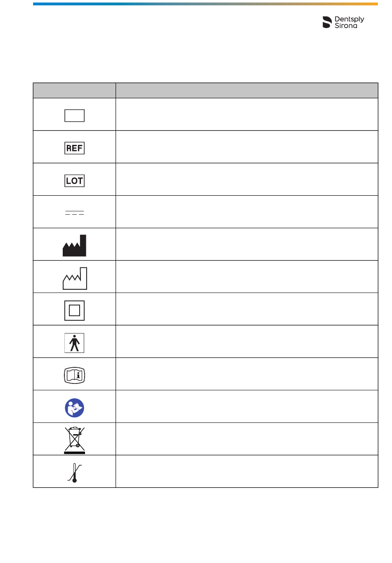This screenshot has height=563, width=392.
Task: Click the consult instructions booklet icon
Action: 75,376
